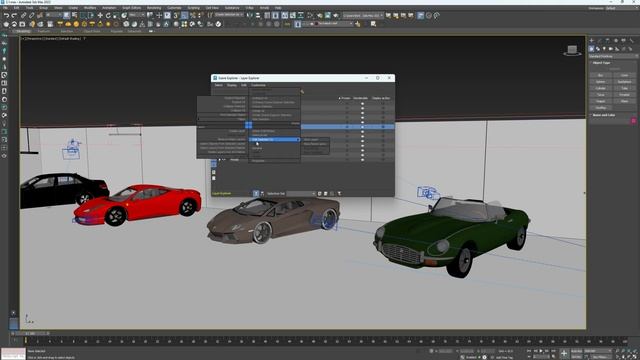Click the Mirror tool icon
This screenshot has width=640, height=360.
click(250, 16)
